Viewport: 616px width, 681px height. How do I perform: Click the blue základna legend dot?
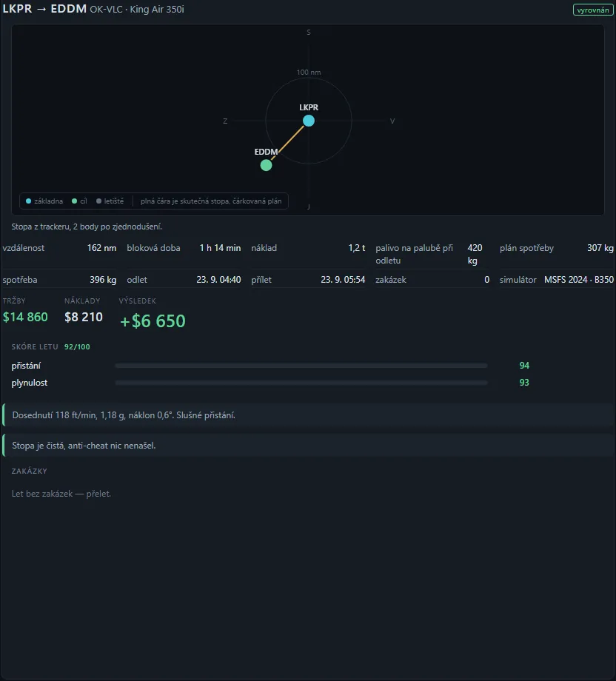click(x=29, y=201)
